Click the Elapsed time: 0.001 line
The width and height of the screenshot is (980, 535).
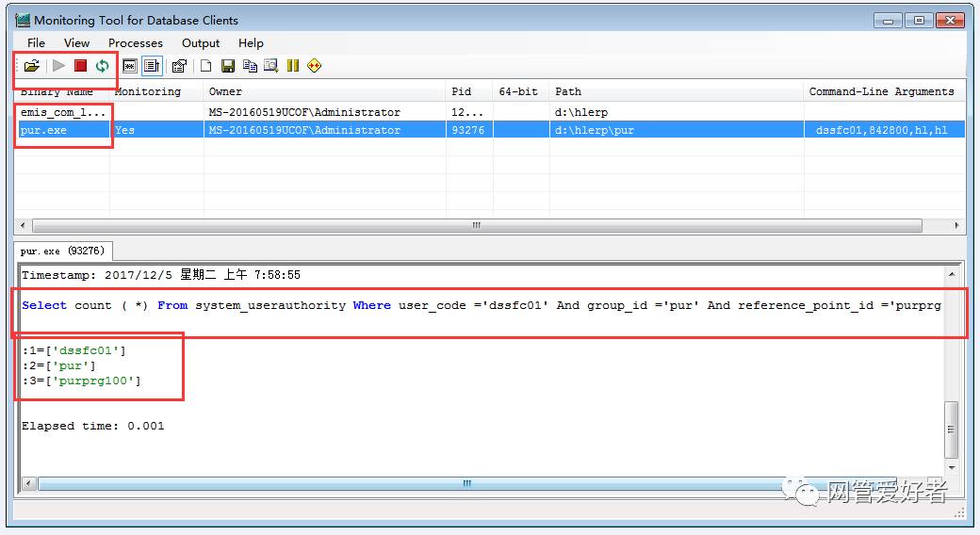pyautogui.click(x=92, y=426)
